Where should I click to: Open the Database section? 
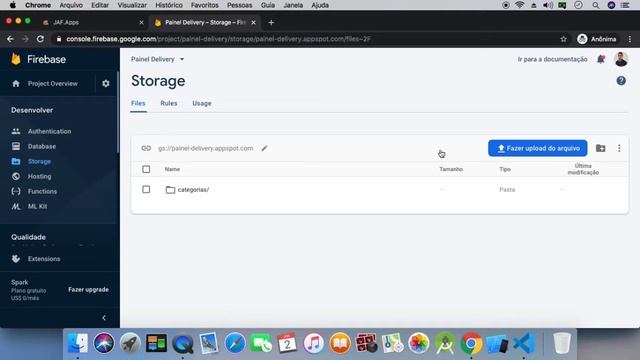click(x=42, y=146)
